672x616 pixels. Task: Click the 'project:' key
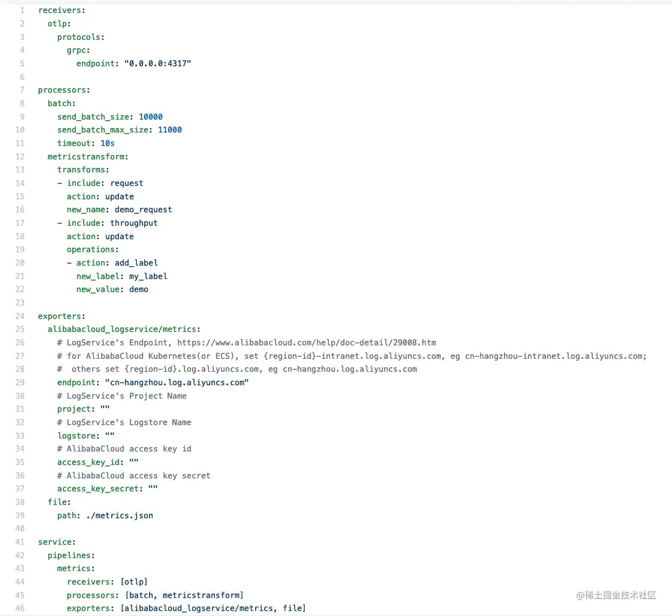pos(76,409)
